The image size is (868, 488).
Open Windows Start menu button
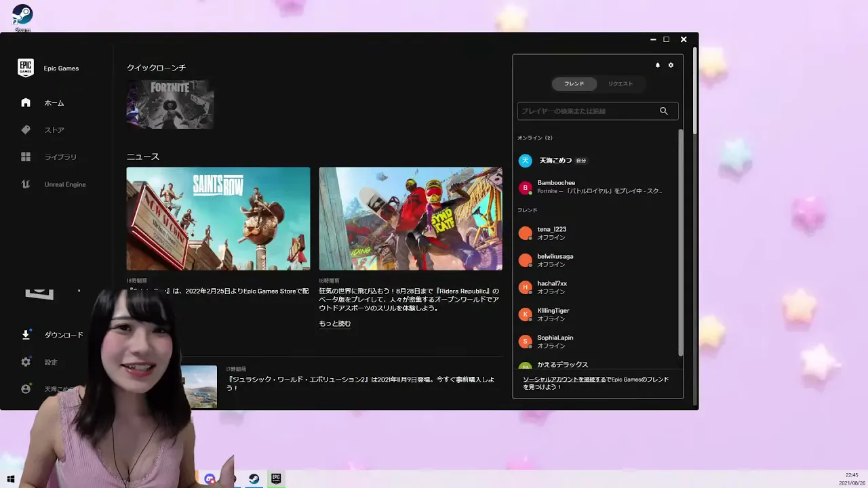pos(10,479)
